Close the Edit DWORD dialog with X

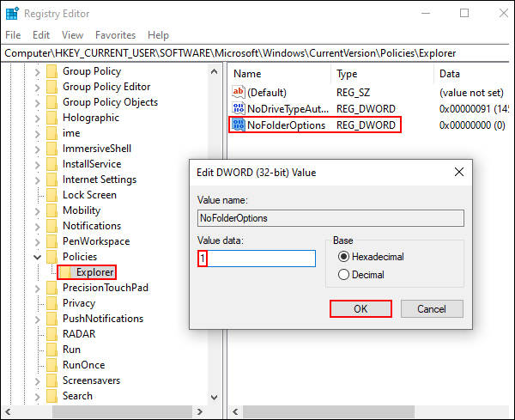click(459, 172)
